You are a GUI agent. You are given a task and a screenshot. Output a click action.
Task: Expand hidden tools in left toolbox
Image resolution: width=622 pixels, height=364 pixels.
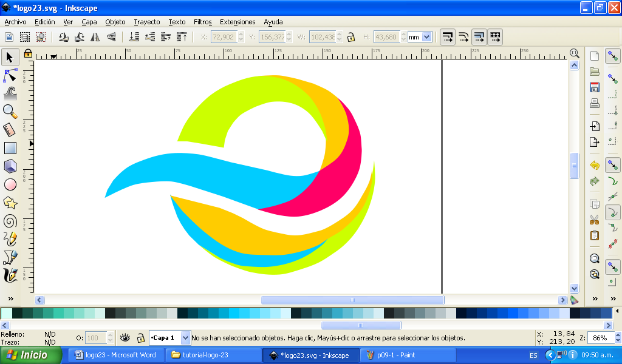(x=11, y=298)
